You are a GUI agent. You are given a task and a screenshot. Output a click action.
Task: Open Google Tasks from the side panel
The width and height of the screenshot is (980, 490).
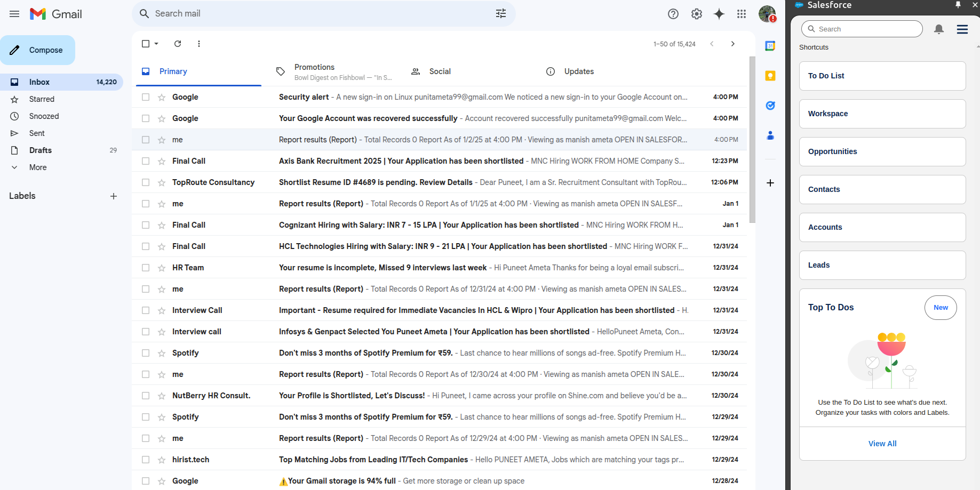pyautogui.click(x=770, y=105)
